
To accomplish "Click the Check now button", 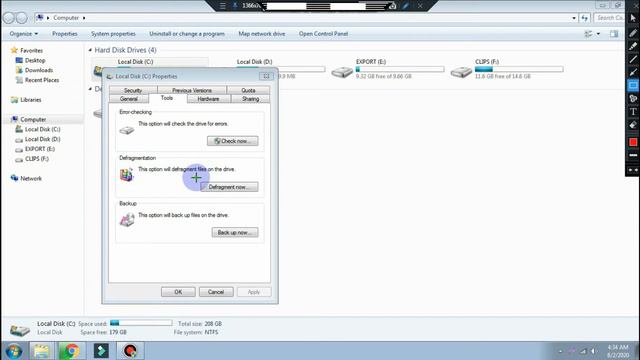I will pyautogui.click(x=233, y=141).
